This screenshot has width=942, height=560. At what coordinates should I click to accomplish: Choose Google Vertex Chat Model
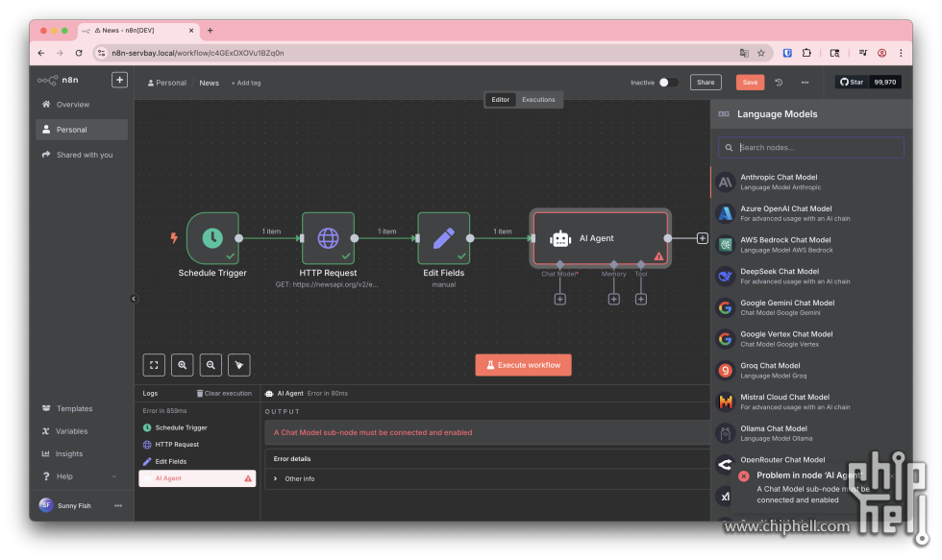(811, 338)
